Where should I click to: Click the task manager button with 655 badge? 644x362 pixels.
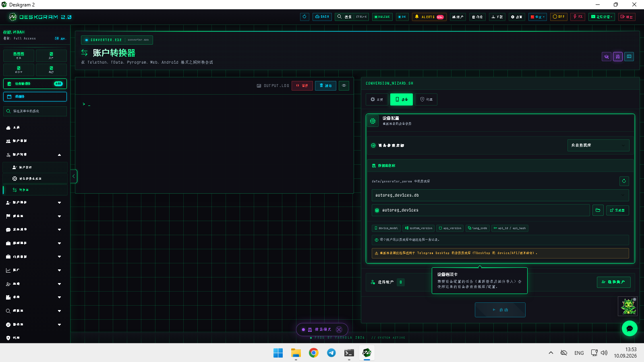35,84
